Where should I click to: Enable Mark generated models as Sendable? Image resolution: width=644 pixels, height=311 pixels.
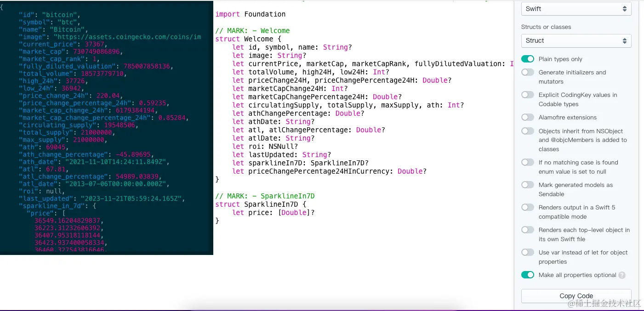pos(528,185)
